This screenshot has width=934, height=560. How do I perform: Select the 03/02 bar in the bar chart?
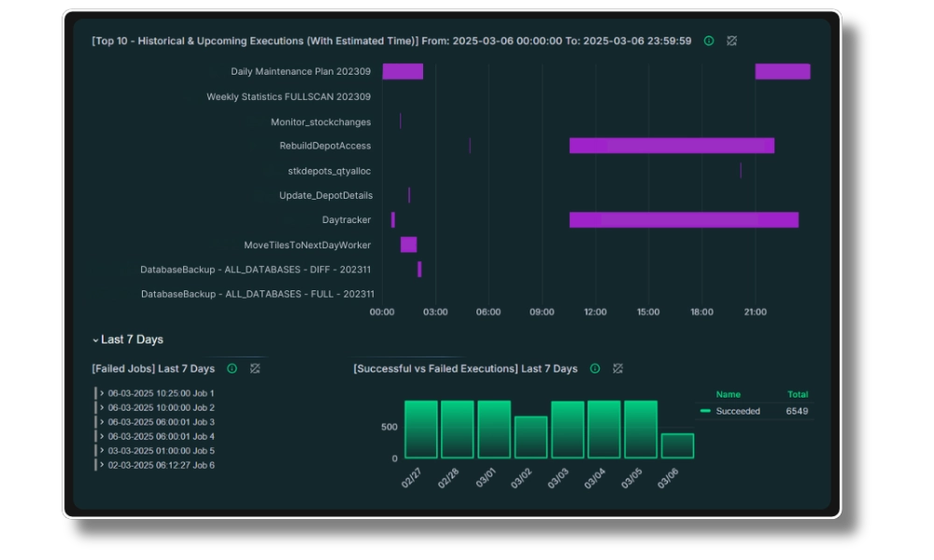[531, 438]
